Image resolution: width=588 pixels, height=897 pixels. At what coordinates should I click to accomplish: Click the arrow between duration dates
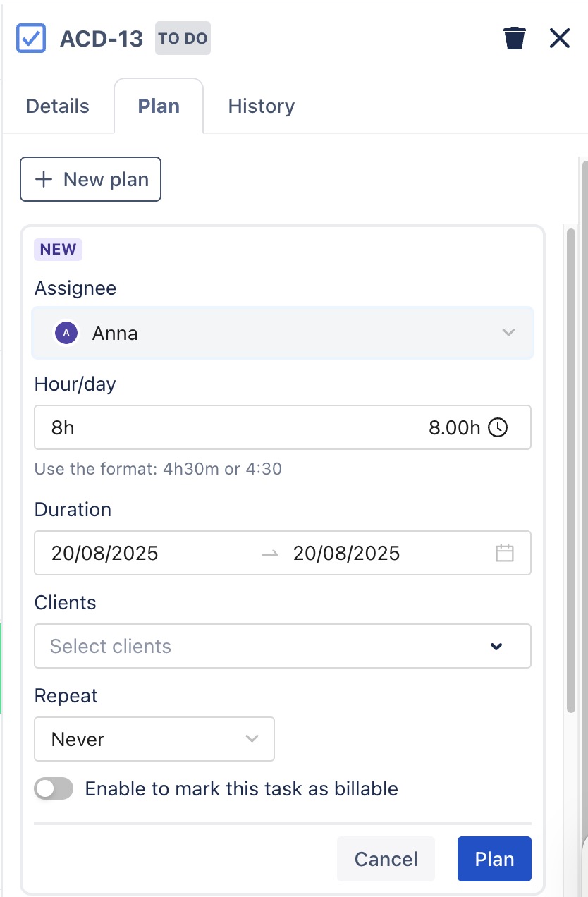pyautogui.click(x=269, y=554)
